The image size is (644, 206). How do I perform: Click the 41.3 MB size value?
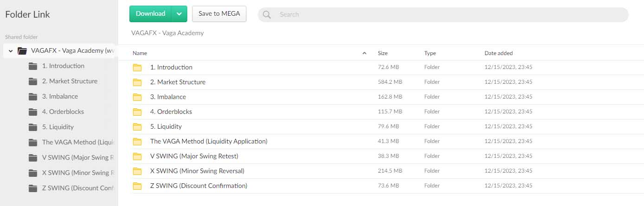pos(389,141)
